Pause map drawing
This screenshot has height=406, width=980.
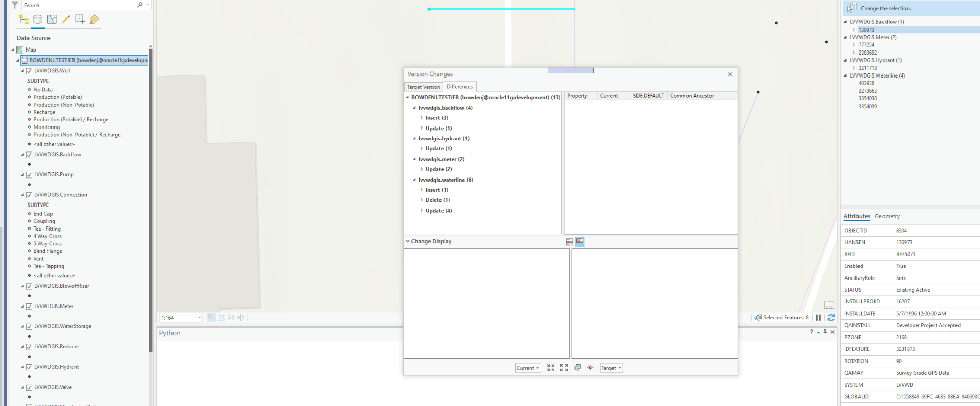[x=818, y=317]
